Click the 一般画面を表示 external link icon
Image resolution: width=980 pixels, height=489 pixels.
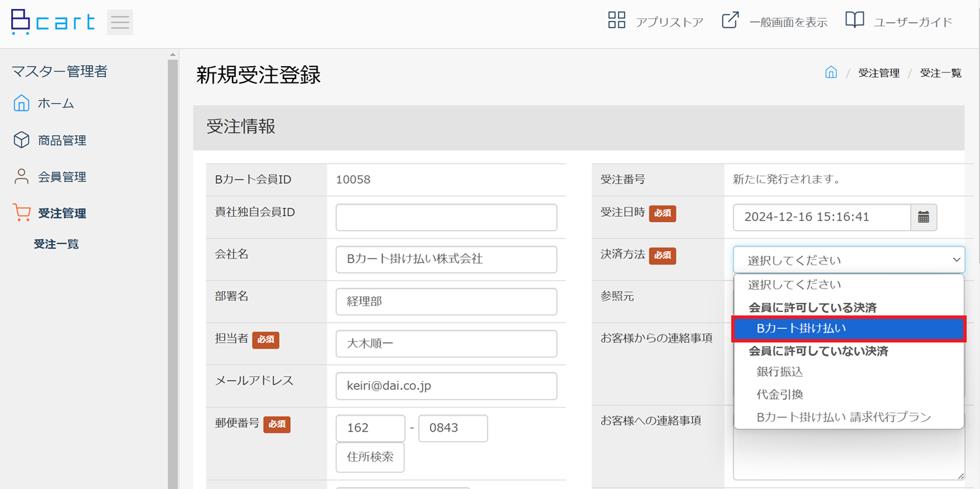coord(730,20)
